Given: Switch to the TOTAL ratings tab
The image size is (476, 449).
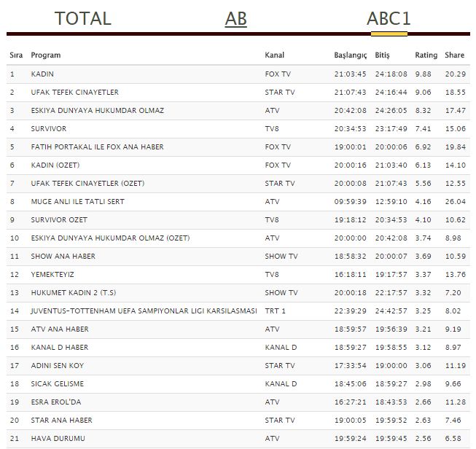Looking at the screenshot, I should point(82,18).
